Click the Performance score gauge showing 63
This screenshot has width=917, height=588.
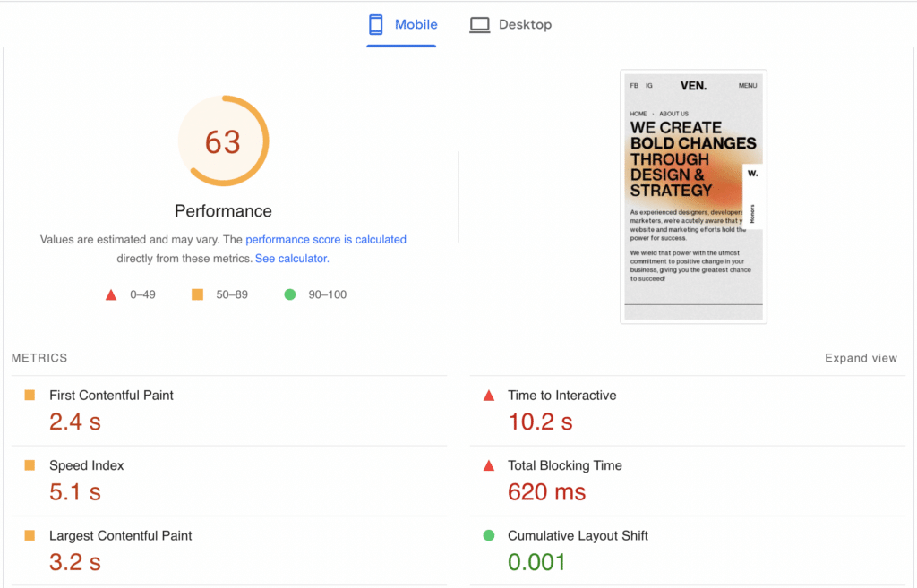click(x=223, y=141)
